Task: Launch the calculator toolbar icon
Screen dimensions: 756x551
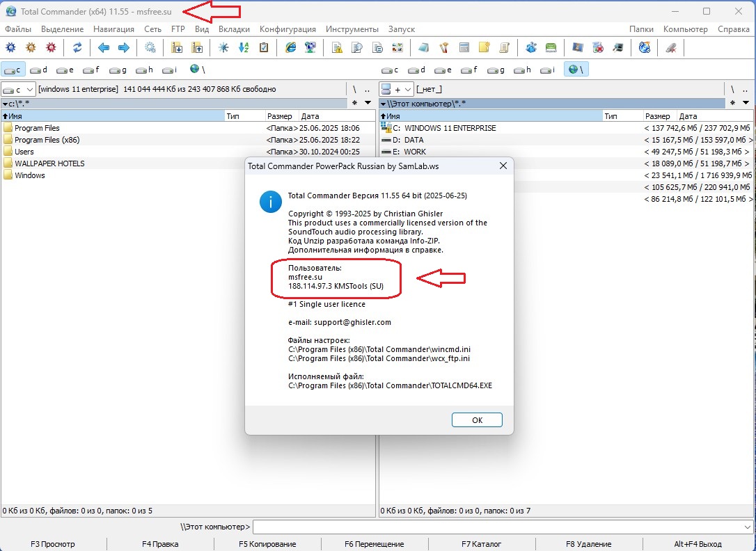Action: 464,48
